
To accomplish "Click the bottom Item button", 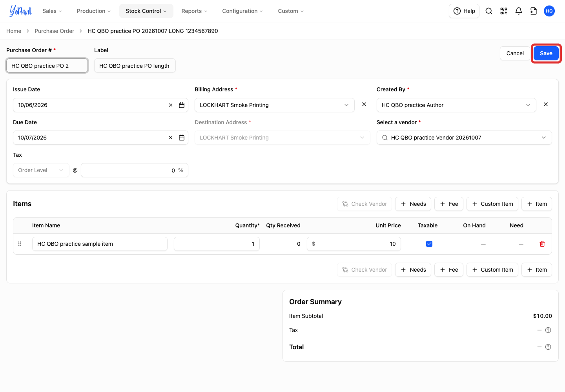I will 537,270.
